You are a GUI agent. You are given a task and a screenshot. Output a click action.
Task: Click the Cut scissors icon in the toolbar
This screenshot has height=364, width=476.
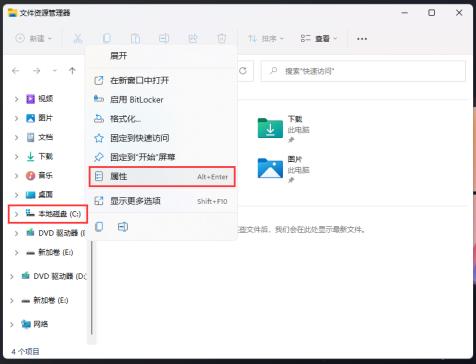78,39
